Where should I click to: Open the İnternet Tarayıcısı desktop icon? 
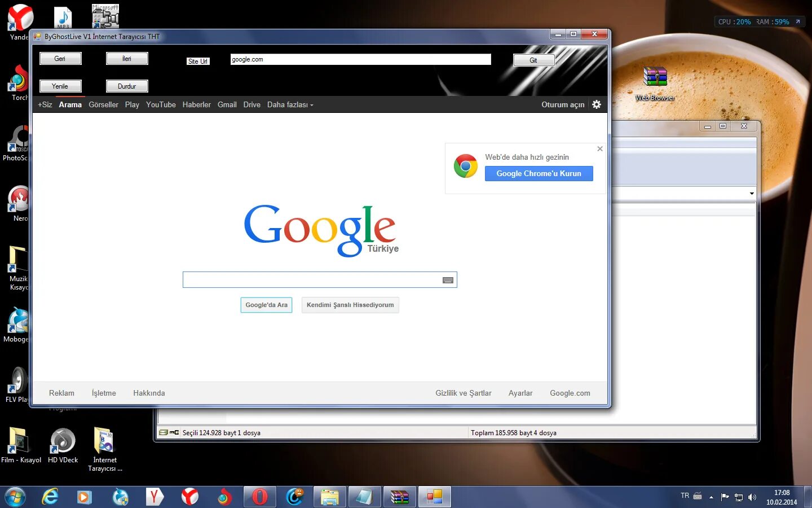105,449
